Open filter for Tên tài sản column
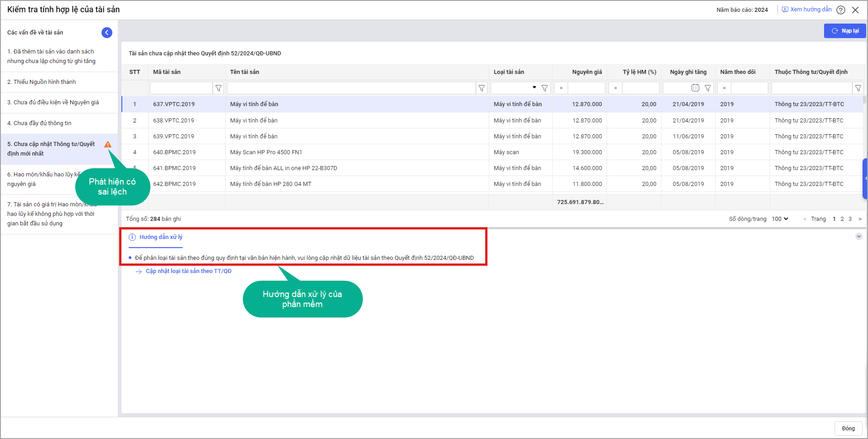868x439 pixels. point(482,88)
